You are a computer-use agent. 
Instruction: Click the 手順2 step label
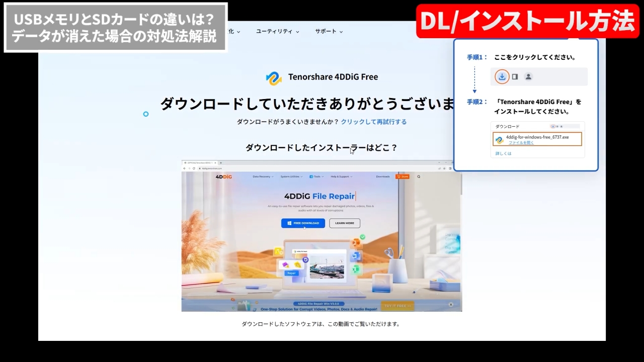[477, 102]
